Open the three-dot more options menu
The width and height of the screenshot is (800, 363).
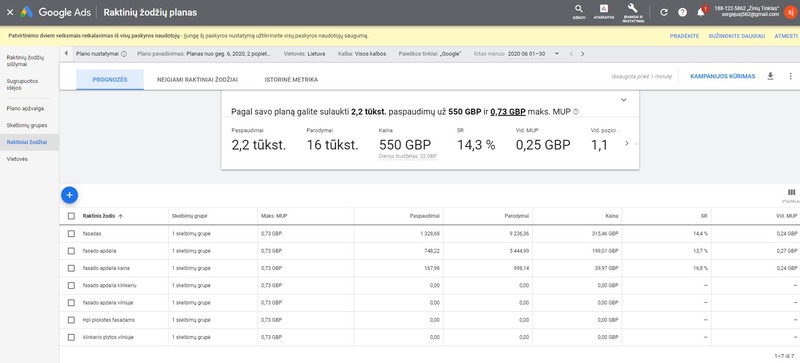click(791, 76)
